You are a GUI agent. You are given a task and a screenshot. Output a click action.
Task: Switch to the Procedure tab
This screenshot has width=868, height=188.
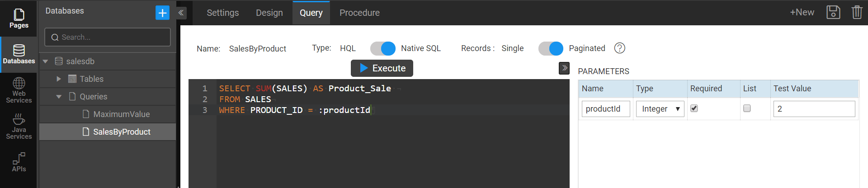359,13
